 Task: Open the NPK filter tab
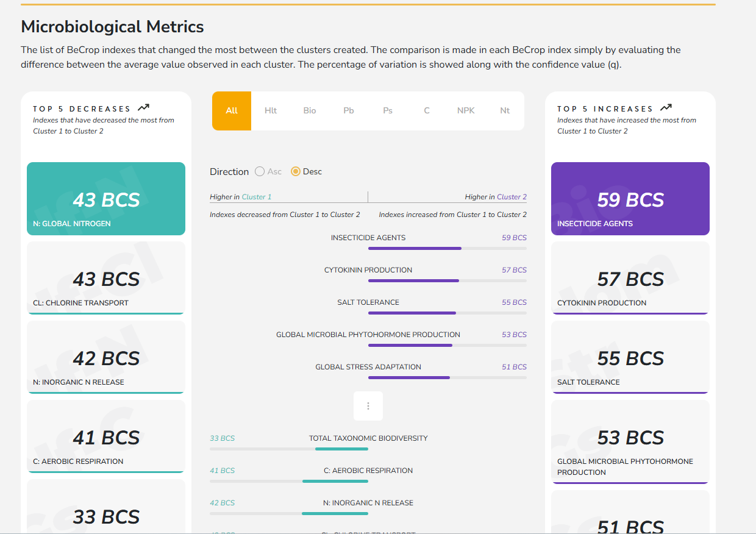[466, 111]
